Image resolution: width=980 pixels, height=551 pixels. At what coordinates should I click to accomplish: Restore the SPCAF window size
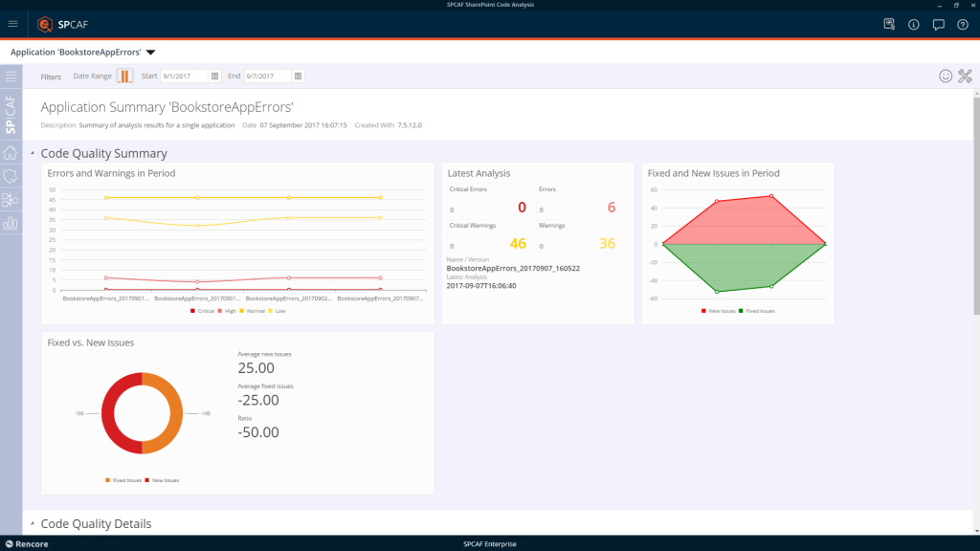[x=956, y=5]
